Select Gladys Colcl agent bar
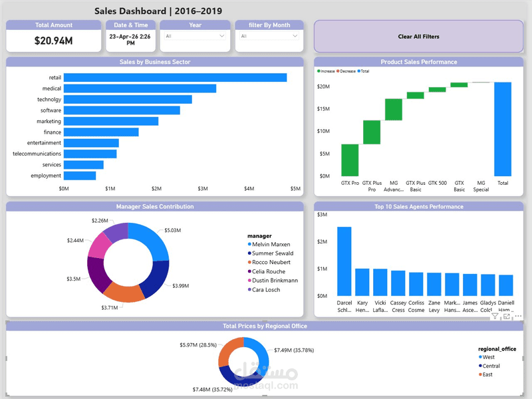The height and width of the screenshot is (399, 532). pyautogui.click(x=488, y=285)
